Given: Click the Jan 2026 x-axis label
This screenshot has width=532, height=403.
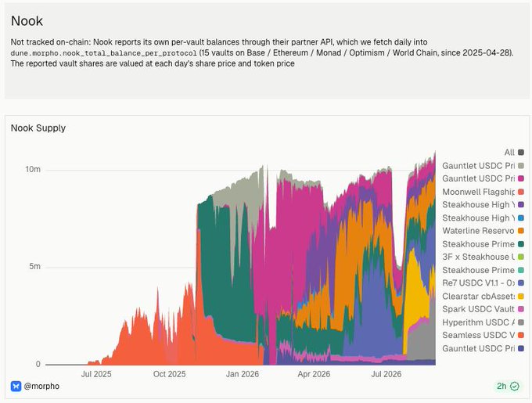Looking at the screenshot, I should point(243,374).
